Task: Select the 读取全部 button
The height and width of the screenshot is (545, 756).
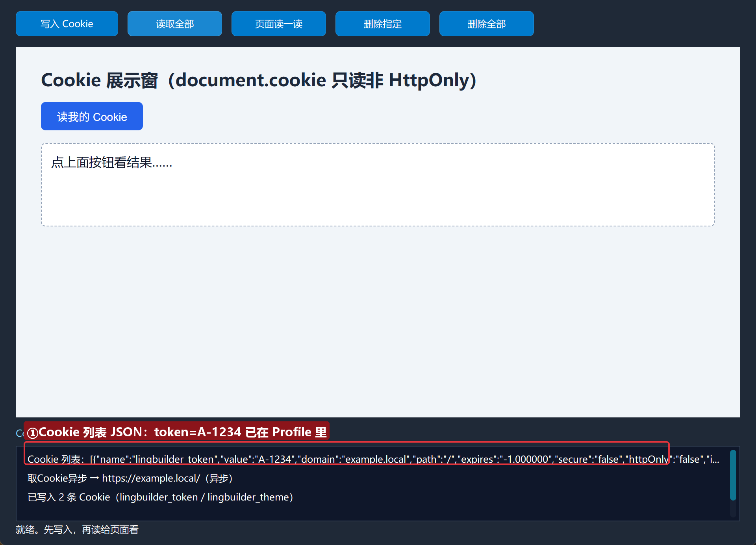Action: (x=175, y=24)
